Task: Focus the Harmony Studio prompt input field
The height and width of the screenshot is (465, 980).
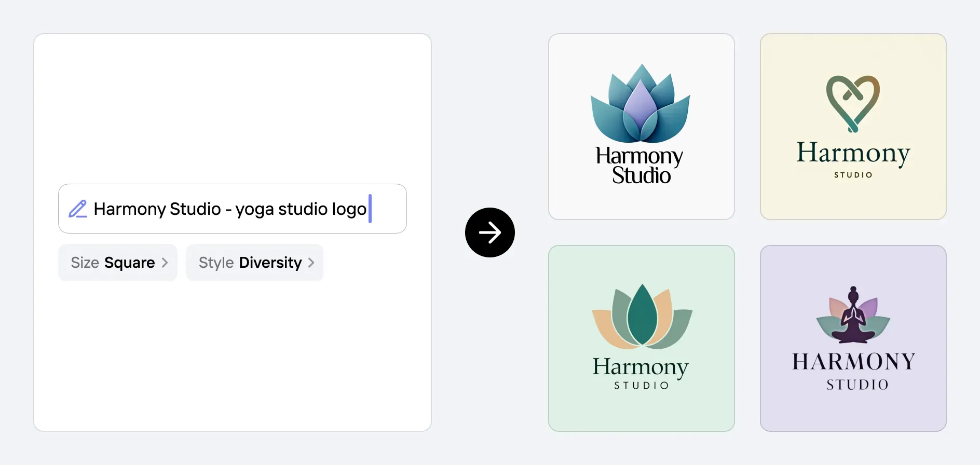Action: [233, 209]
